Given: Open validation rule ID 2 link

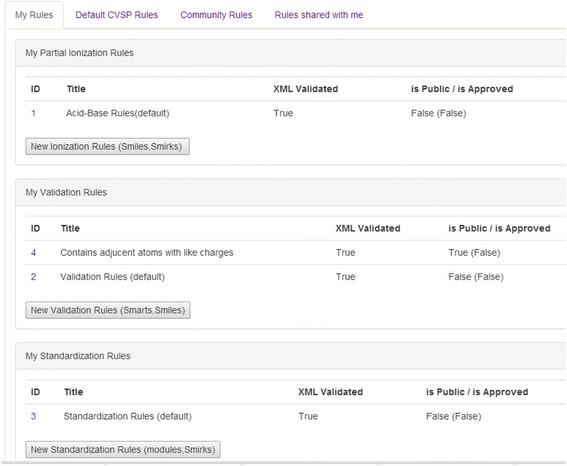Looking at the screenshot, I should [x=33, y=277].
